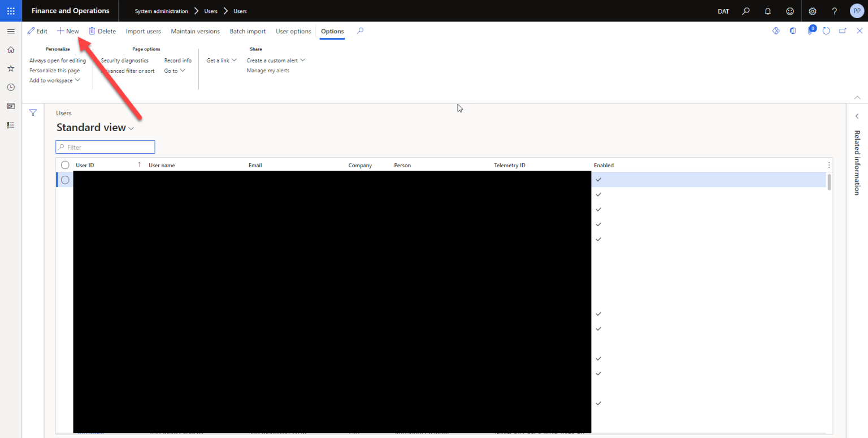Click the Enabled column header
Screen dimensions: 868x438
coord(604,165)
